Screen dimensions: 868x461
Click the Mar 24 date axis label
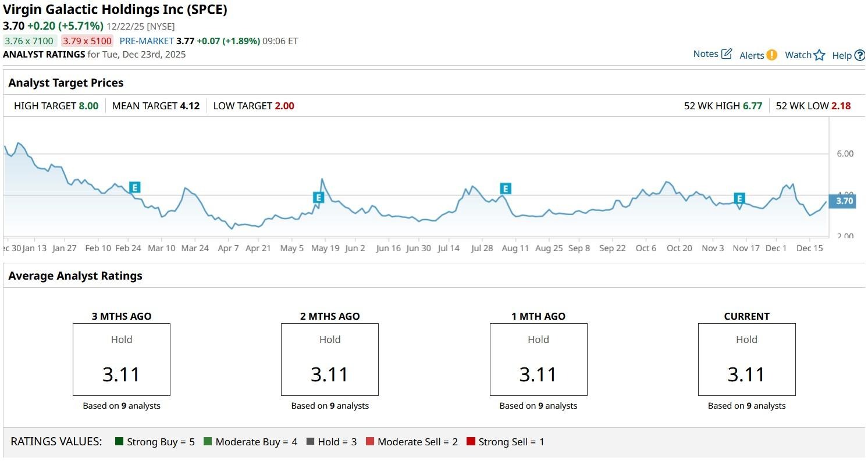[195, 248]
